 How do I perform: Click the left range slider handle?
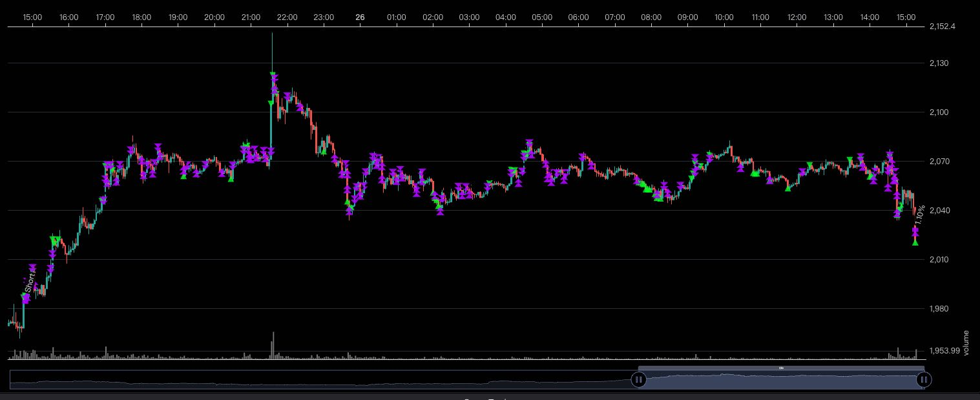pos(638,380)
